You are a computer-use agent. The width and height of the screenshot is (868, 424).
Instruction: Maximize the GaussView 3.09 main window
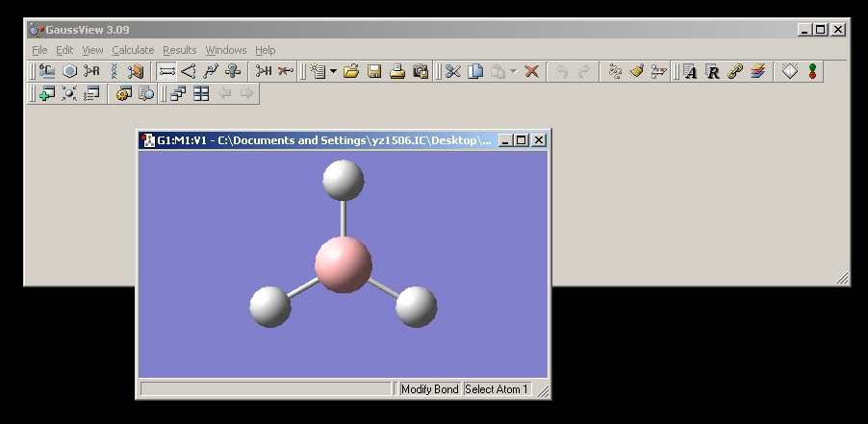point(821,30)
